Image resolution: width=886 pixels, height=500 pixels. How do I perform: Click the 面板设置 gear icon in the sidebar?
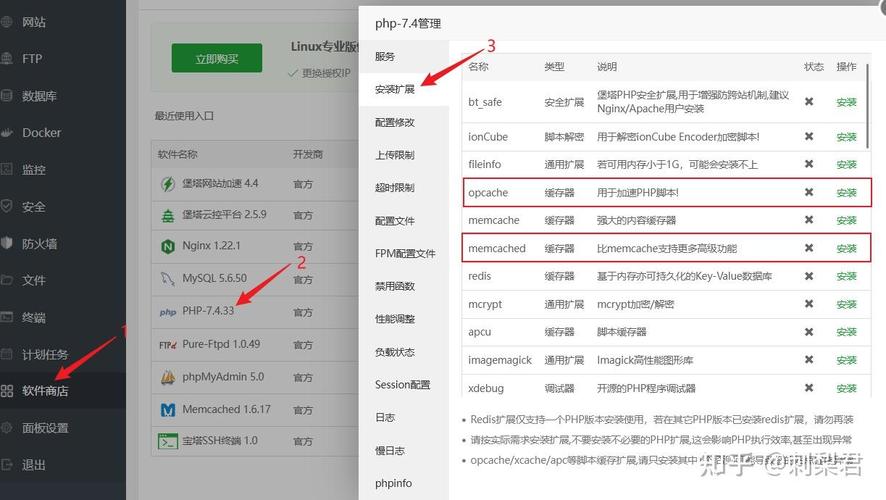(6, 428)
